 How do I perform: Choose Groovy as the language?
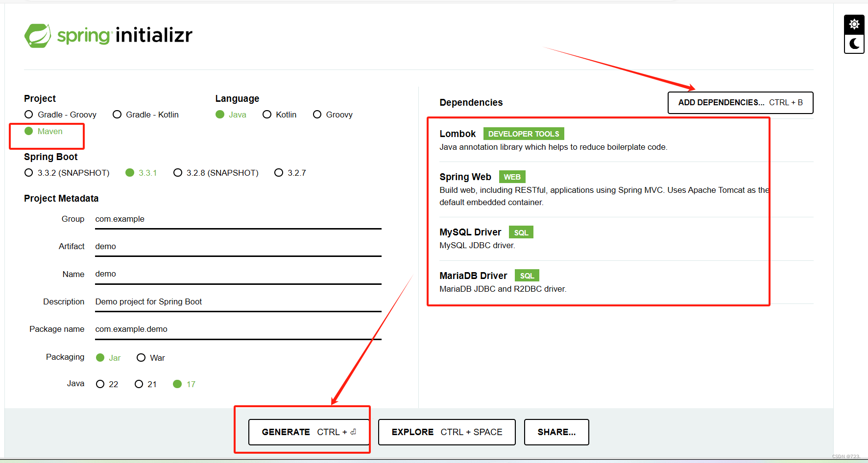(x=333, y=115)
